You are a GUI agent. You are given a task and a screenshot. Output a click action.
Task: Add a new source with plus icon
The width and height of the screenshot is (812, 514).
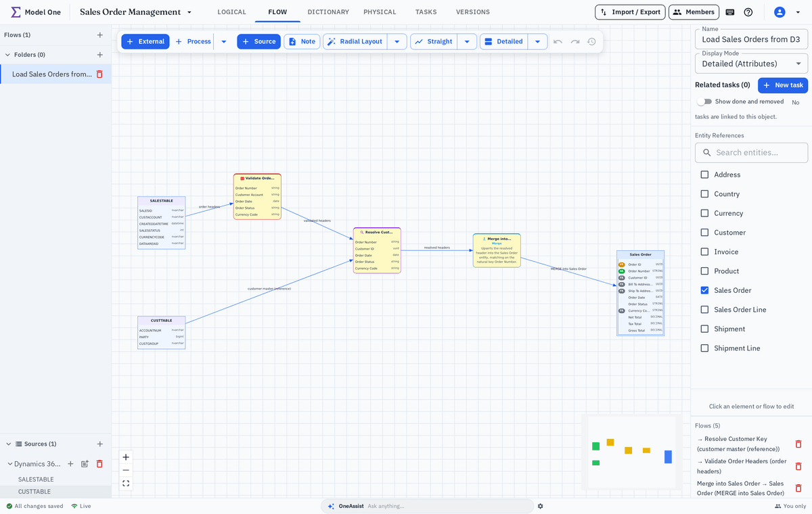pos(100,444)
